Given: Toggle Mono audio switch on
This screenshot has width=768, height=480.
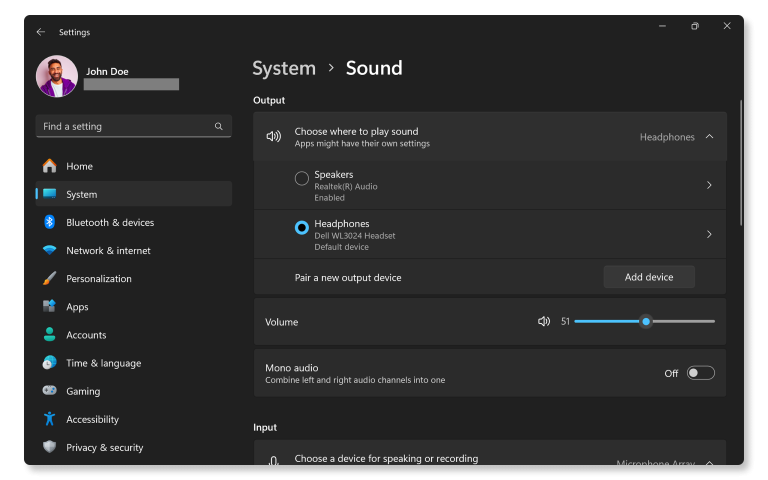Looking at the screenshot, I should [700, 373].
